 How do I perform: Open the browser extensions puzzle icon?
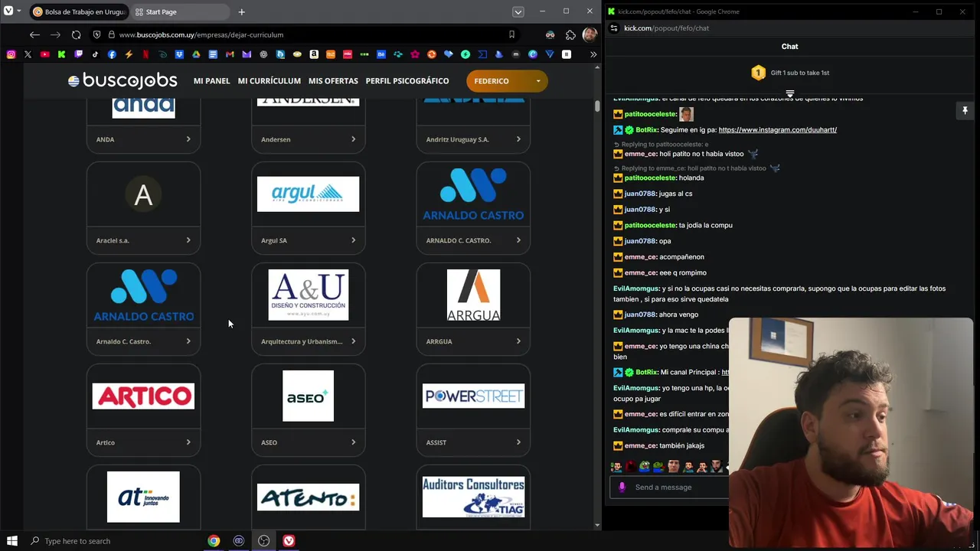(x=570, y=34)
